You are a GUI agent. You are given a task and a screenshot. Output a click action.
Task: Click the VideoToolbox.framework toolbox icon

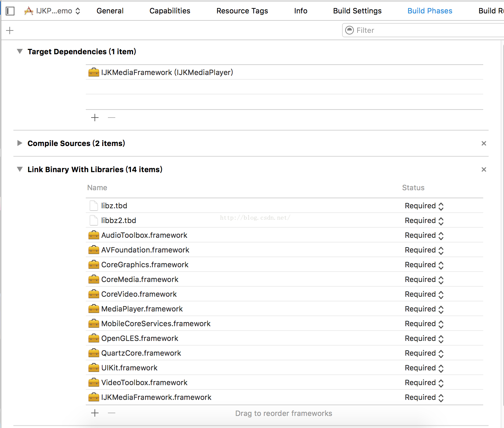click(94, 382)
